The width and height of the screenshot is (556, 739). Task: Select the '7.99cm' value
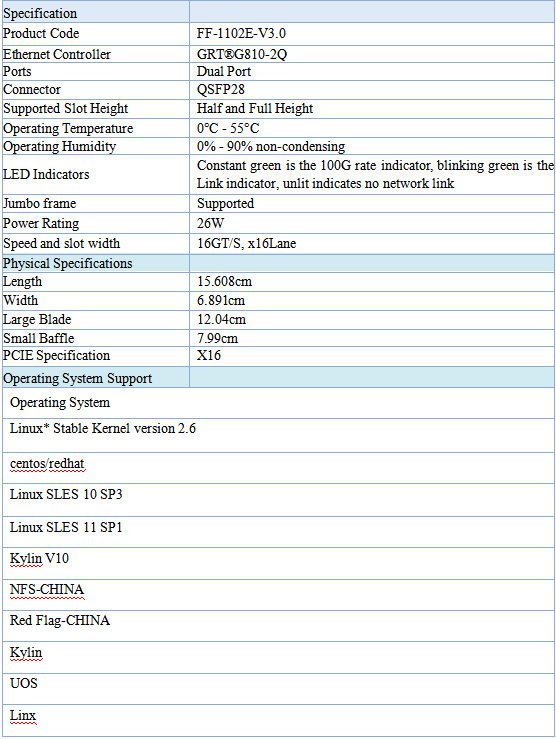click(x=217, y=338)
